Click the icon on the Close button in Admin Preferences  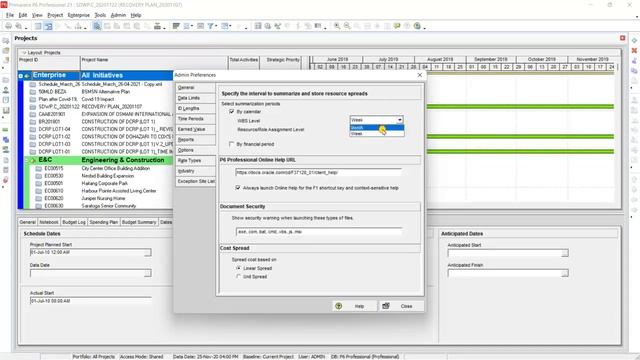coord(386,306)
